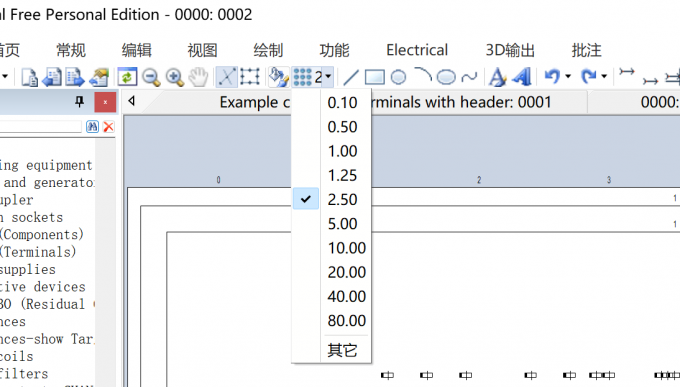Pin the left side panel
This screenshot has height=387, width=680.
(x=79, y=102)
